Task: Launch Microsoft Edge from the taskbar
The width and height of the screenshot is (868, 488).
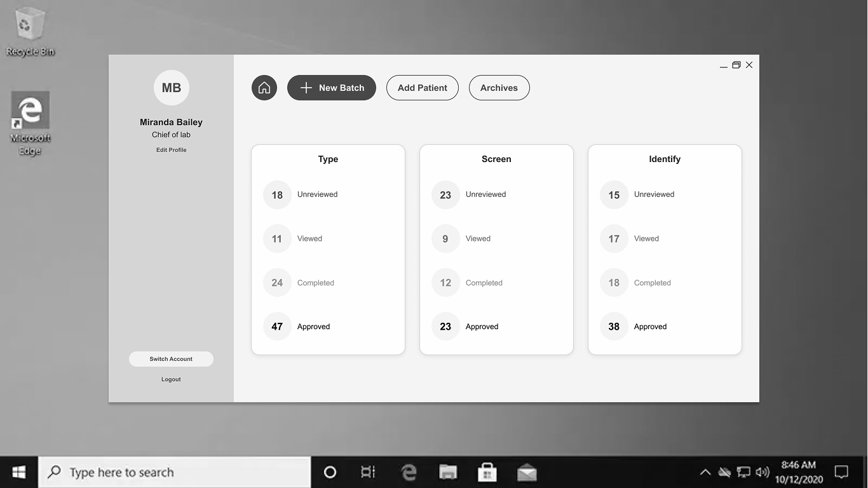Action: [408, 472]
